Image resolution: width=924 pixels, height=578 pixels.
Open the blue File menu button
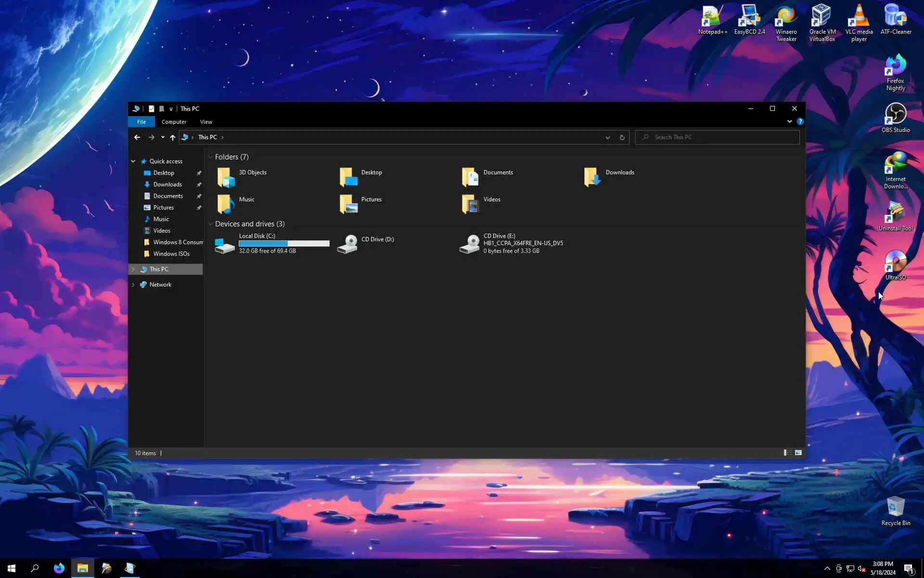pos(141,122)
